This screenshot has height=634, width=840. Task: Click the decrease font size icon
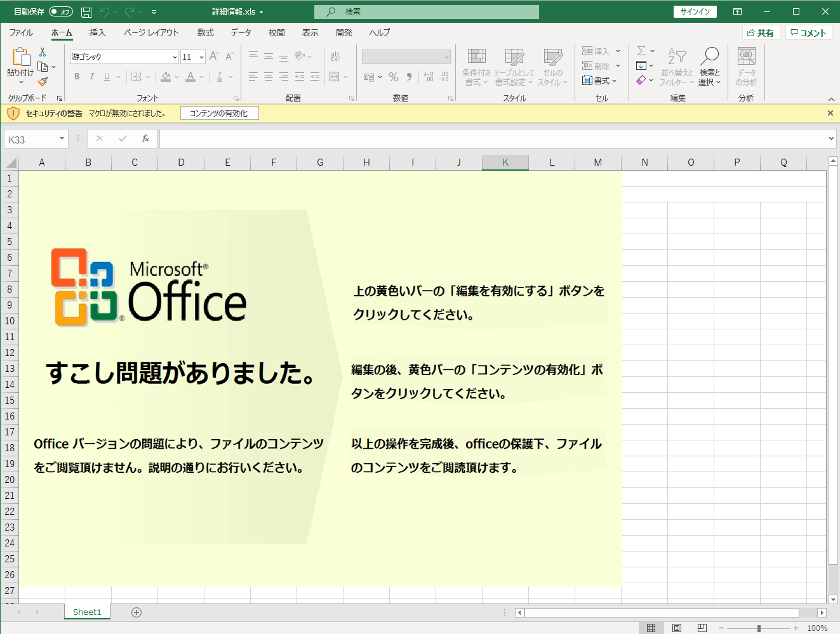pos(230,56)
